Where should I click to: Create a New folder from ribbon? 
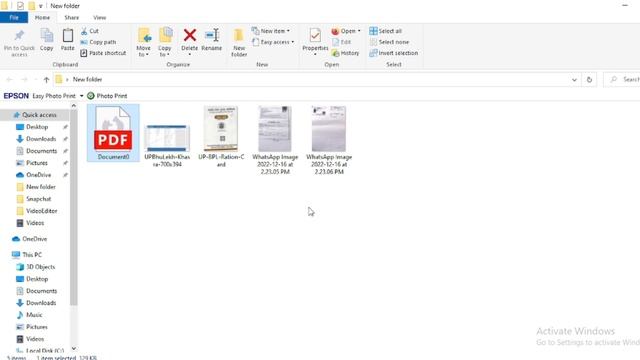[239, 42]
